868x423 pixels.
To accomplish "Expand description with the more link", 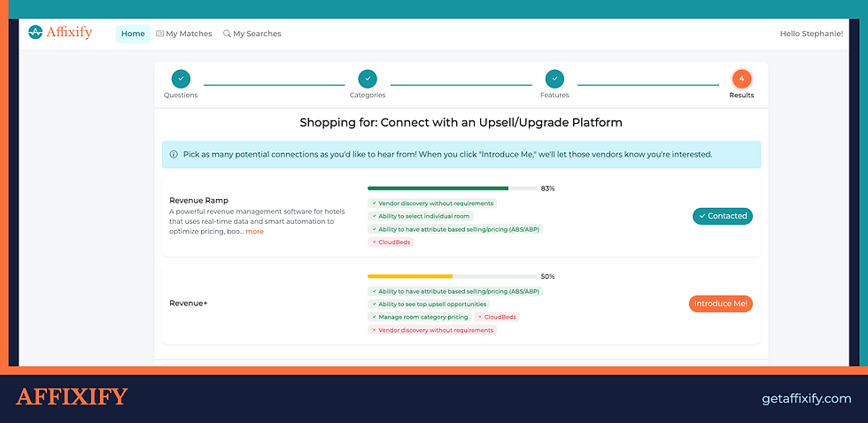I will (255, 232).
